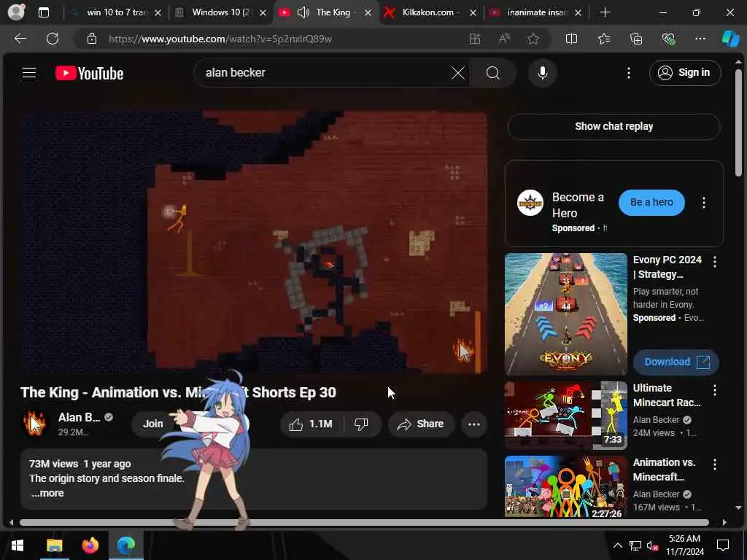Click the browser back arrow
Screen dimensions: 747x560
pos(20,39)
